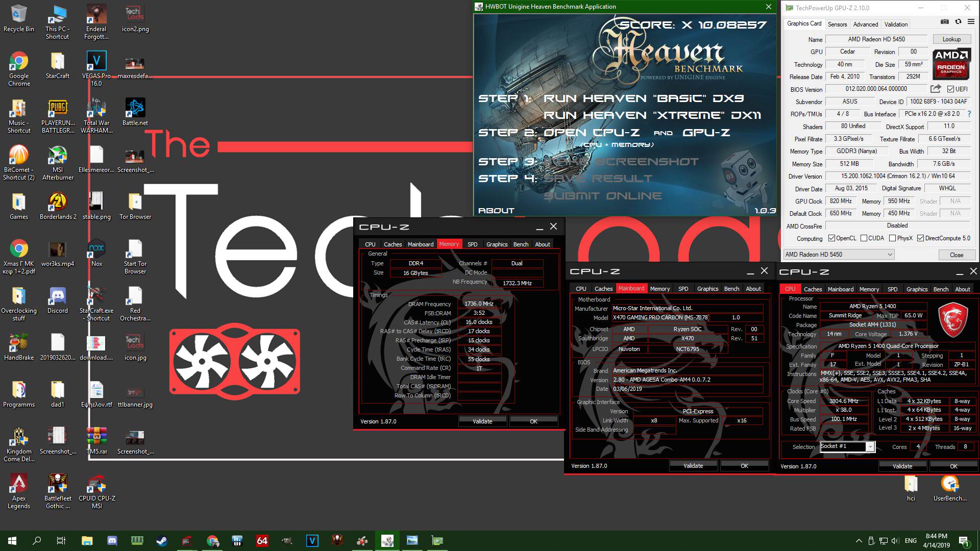Select the Kingdom Come Deliverance desktop icon
The height and width of the screenshot is (551, 980).
[x=19, y=444]
